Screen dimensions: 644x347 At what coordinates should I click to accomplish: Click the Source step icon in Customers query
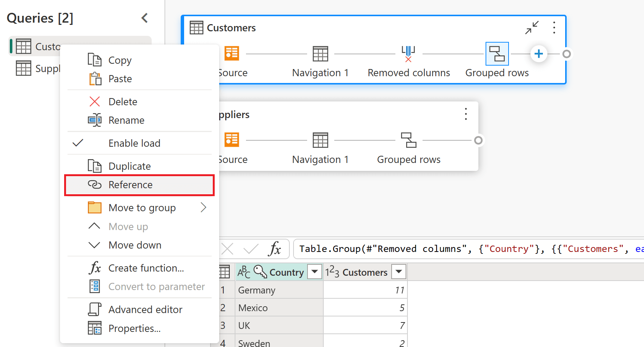(x=232, y=54)
